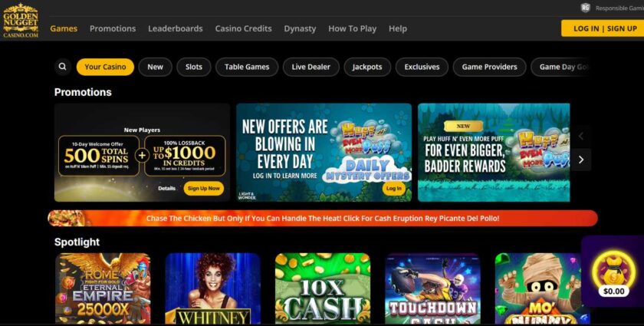Select the Your Casino filter pill
This screenshot has width=644, height=326.
pos(105,67)
